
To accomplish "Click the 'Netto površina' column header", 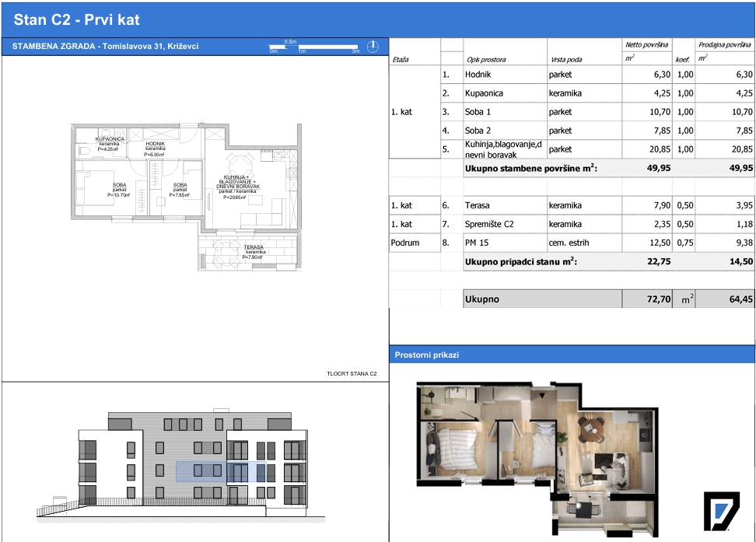I will tap(646, 44).
